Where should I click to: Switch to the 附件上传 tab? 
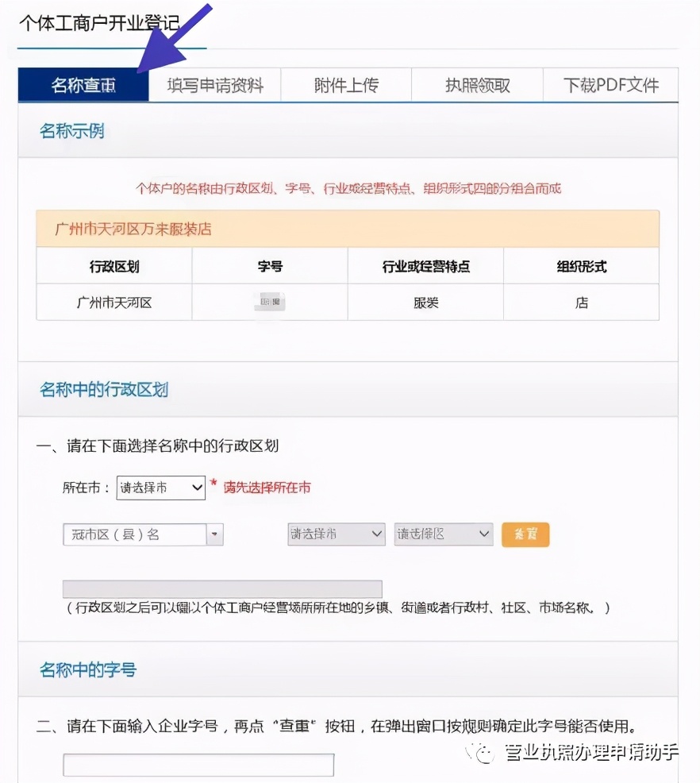[345, 85]
